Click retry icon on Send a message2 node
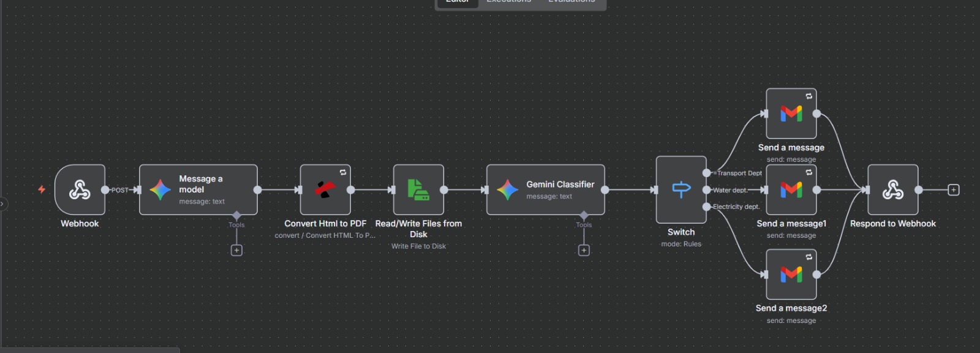 pos(809,257)
